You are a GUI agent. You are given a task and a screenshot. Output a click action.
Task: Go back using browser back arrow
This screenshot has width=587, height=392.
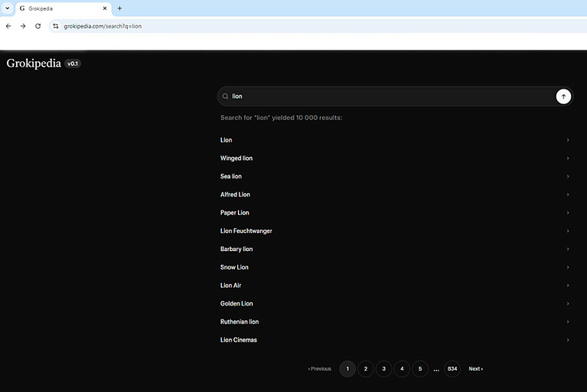click(8, 26)
